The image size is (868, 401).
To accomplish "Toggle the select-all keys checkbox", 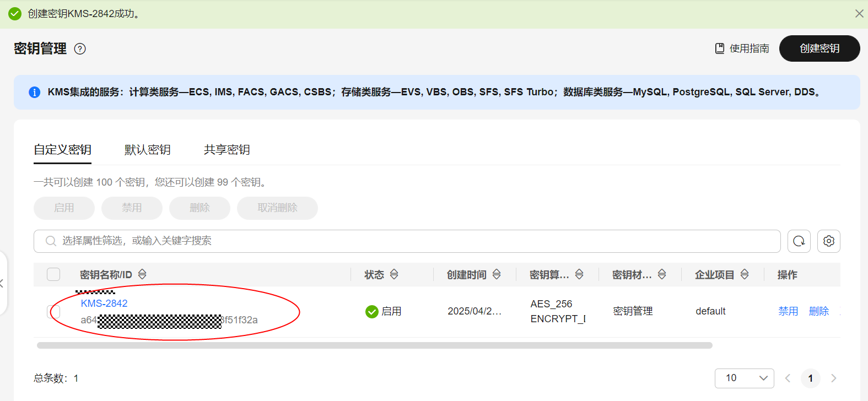I will 53,274.
